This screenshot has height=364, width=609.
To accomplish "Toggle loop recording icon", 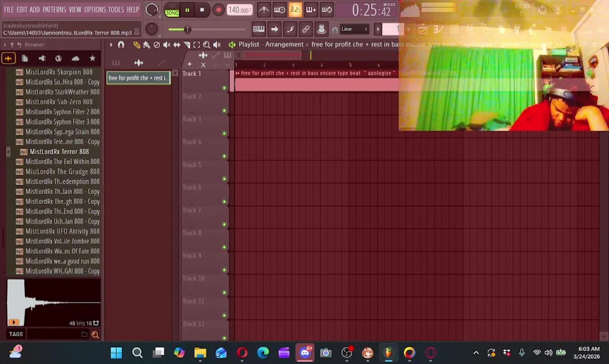I will (327, 10).
